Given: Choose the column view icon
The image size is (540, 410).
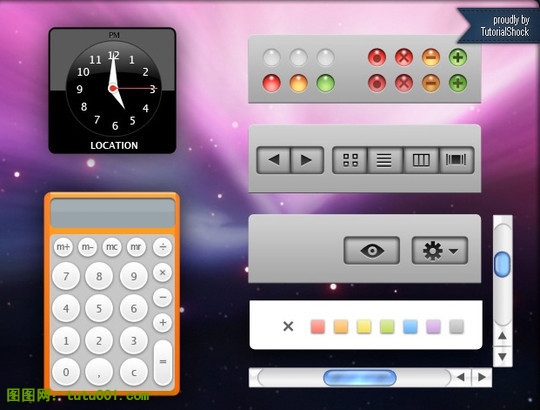Looking at the screenshot, I should point(421,160).
